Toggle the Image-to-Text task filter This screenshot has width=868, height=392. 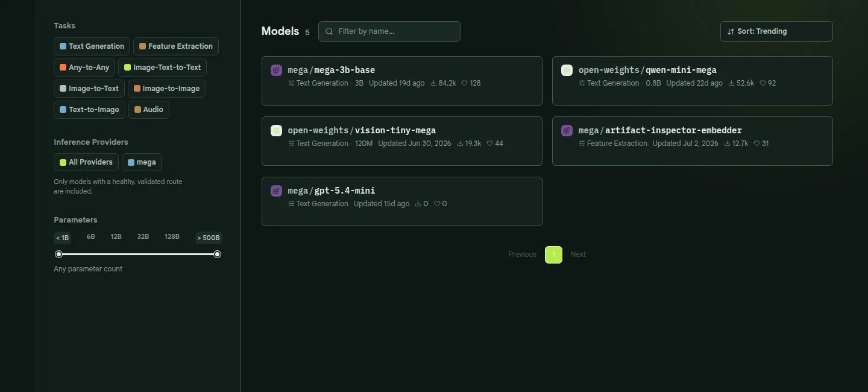[x=89, y=89]
